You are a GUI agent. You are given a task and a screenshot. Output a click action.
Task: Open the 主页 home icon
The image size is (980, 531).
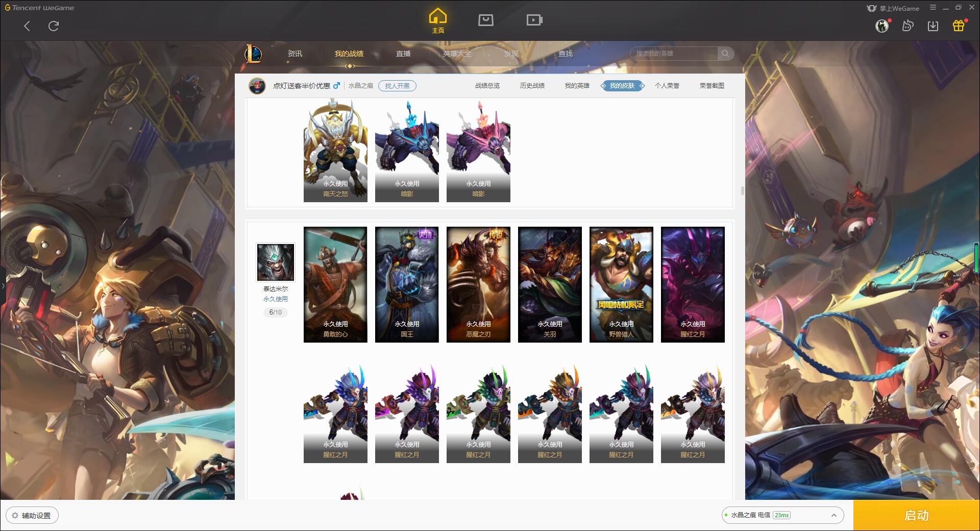(438, 21)
